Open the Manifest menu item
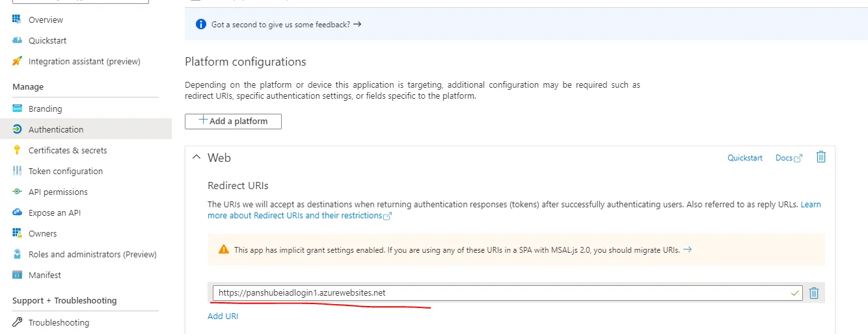The image size is (868, 334). [45, 275]
